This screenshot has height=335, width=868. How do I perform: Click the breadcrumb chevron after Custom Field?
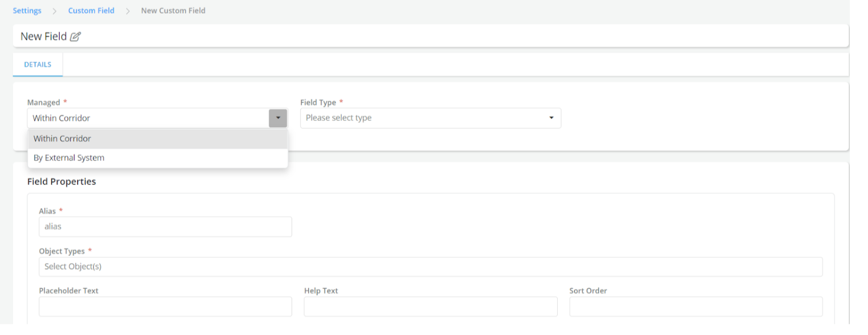point(128,11)
